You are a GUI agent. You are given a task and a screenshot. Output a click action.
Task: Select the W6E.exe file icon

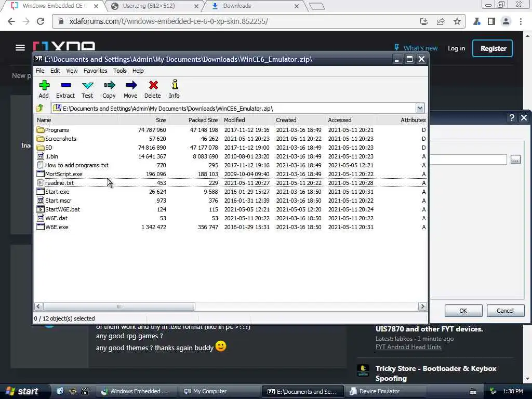(x=41, y=227)
